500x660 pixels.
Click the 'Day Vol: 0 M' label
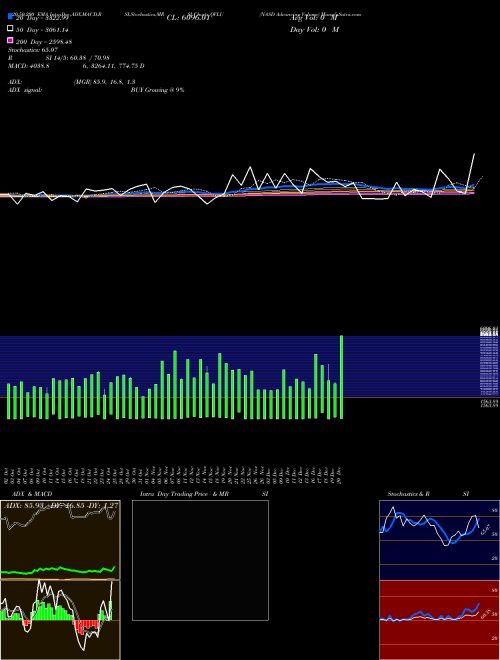click(314, 30)
